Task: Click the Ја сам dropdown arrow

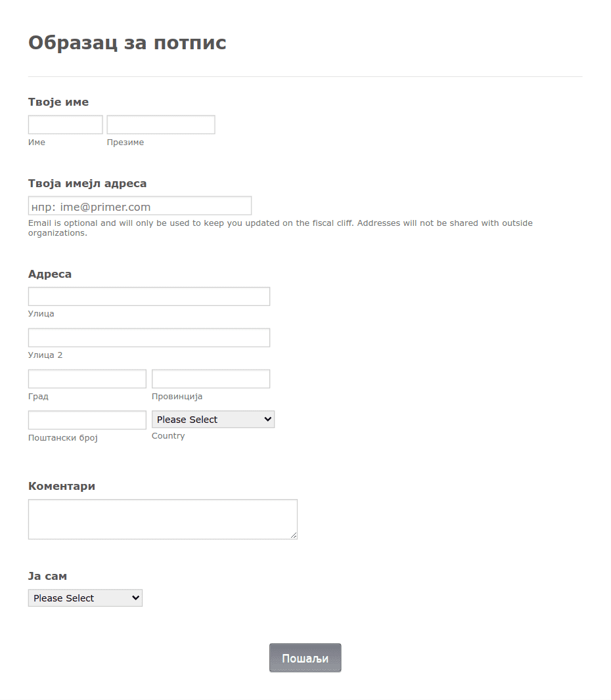Action: (135, 598)
